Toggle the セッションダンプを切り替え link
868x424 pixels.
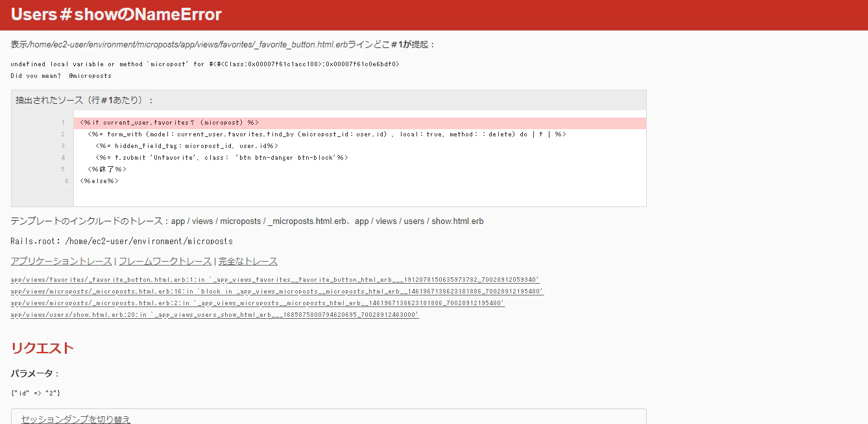[x=76, y=419]
